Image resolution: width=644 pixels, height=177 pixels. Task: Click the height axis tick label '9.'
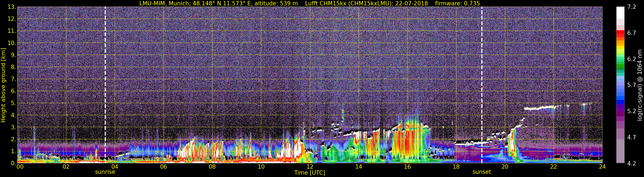click(13, 55)
